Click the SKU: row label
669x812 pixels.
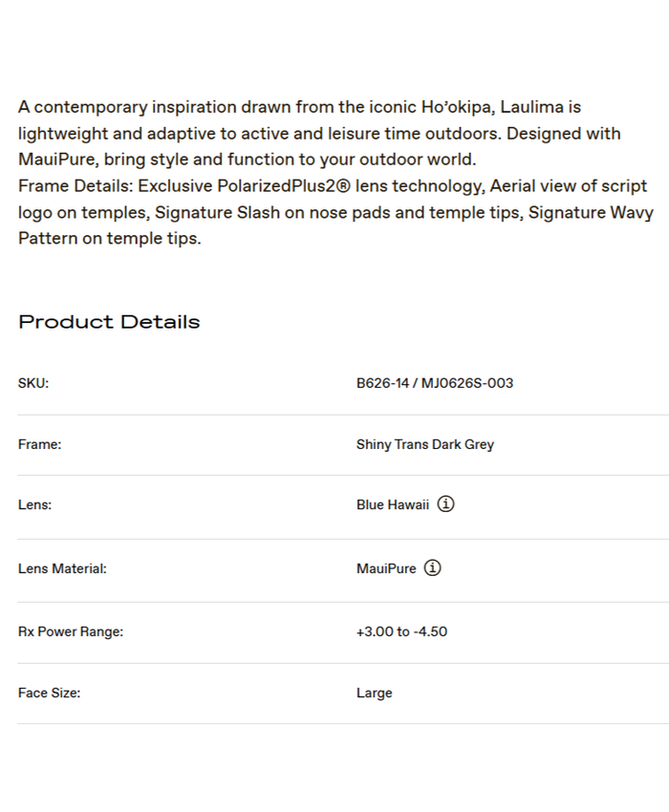(x=33, y=383)
